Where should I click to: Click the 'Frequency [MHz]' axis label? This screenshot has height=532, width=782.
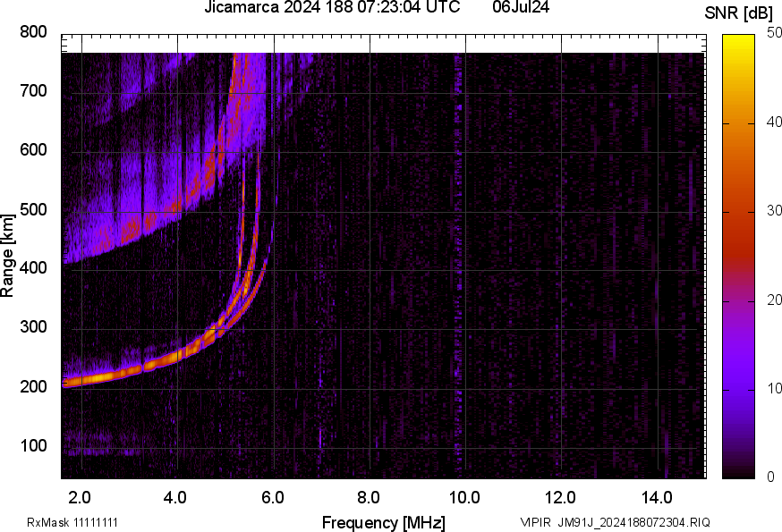pos(383,523)
